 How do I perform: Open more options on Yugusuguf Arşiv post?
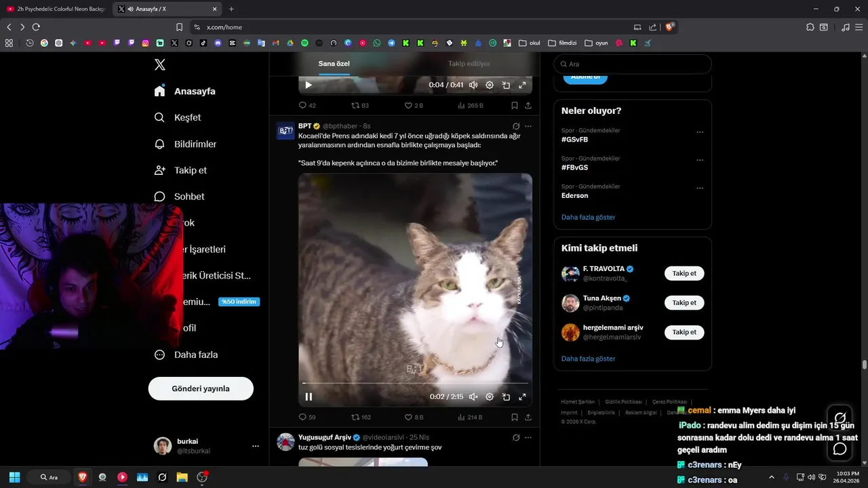point(528,438)
